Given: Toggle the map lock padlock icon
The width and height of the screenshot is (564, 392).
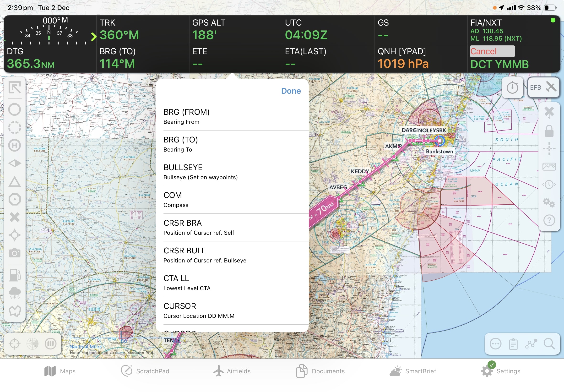Looking at the screenshot, I should 549,131.
